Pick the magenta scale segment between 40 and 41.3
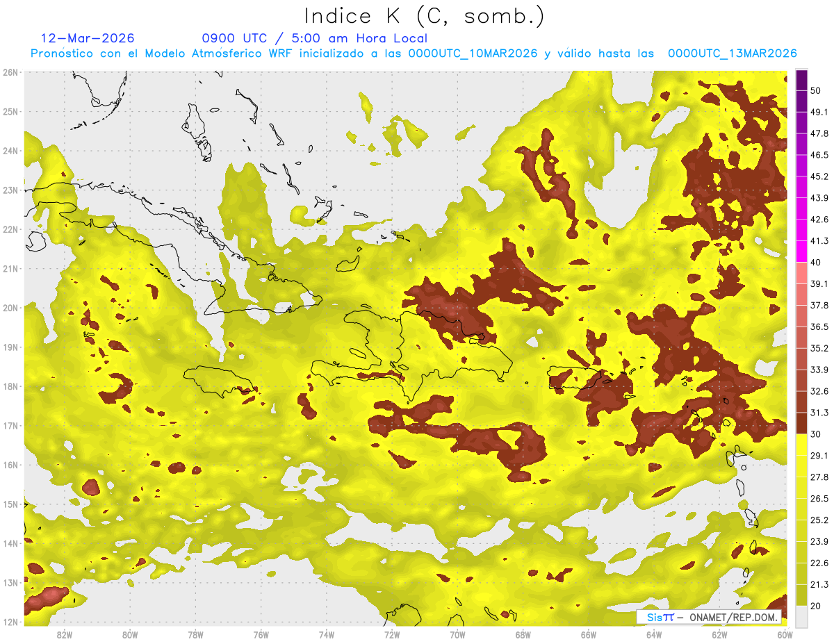This screenshot has width=834, height=644. click(801, 251)
